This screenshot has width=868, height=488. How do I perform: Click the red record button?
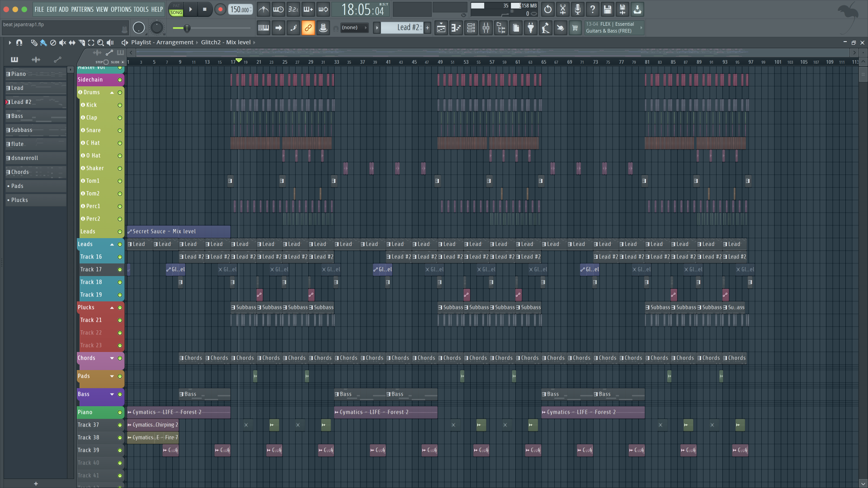tap(220, 9)
